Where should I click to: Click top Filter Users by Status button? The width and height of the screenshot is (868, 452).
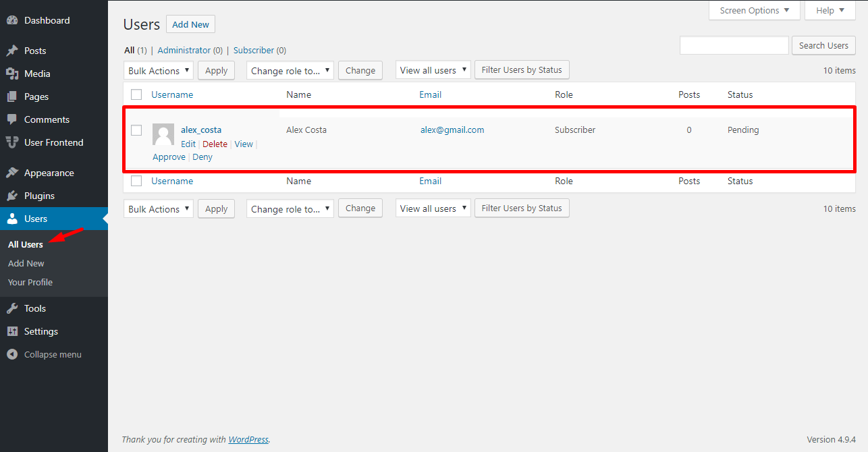(522, 69)
